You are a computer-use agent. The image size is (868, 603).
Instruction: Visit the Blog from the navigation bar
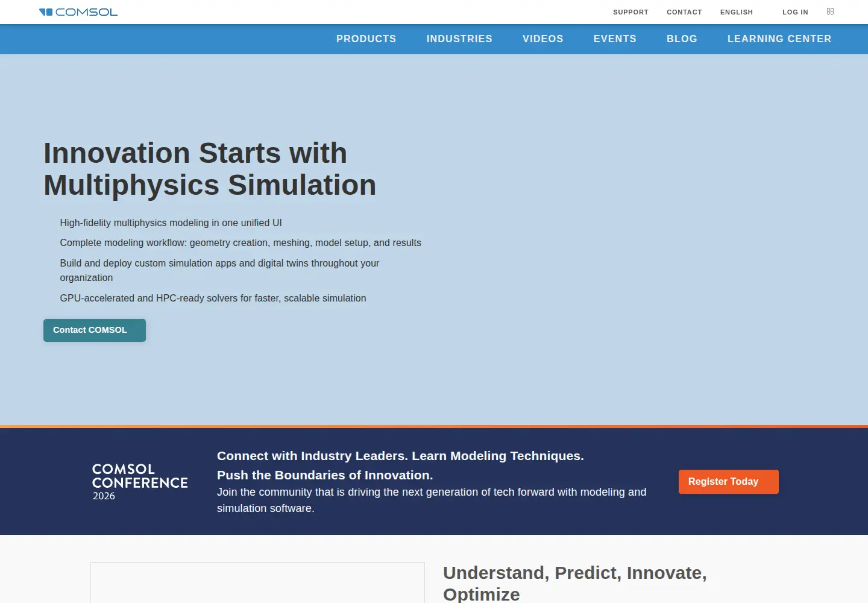[x=682, y=39]
